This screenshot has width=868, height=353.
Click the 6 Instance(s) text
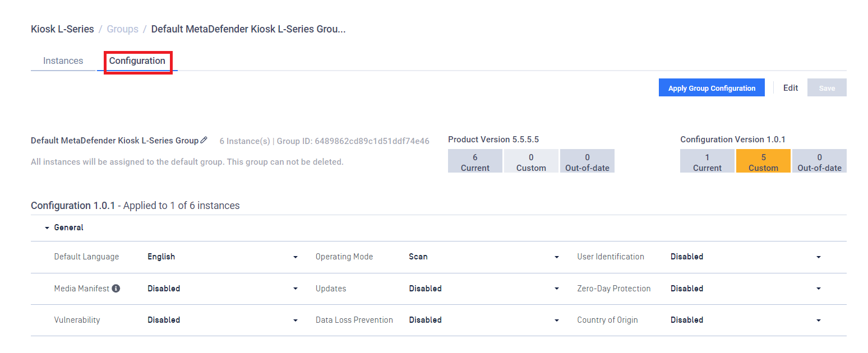(244, 141)
